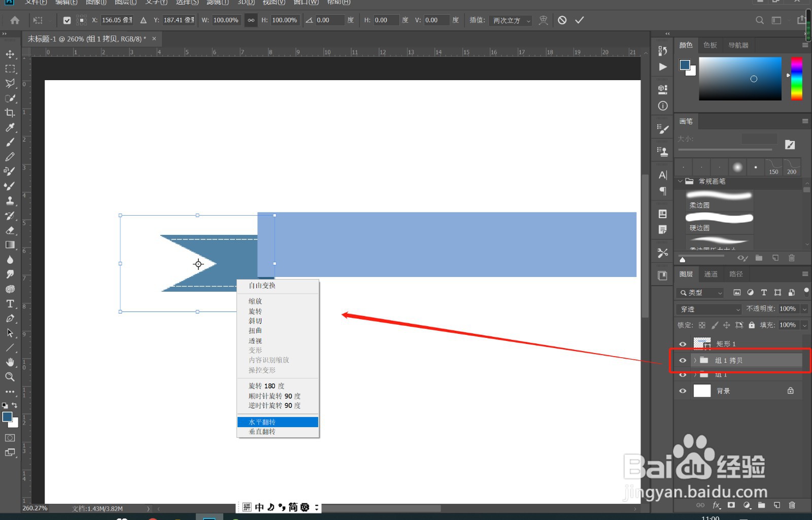This screenshot has width=812, height=520.
Task: Swap foreground and background colors
Action: point(14,405)
